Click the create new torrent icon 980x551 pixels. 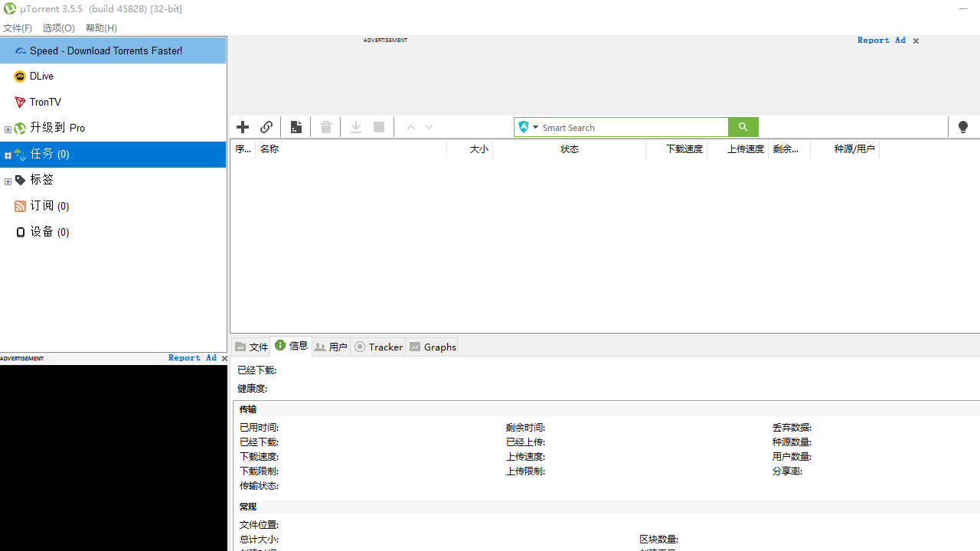pos(296,127)
